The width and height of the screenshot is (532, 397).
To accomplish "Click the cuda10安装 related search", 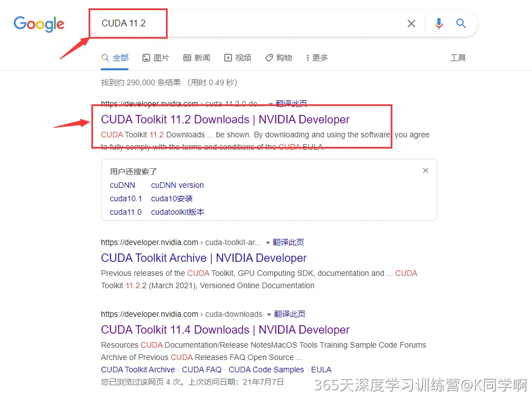I will (172, 198).
